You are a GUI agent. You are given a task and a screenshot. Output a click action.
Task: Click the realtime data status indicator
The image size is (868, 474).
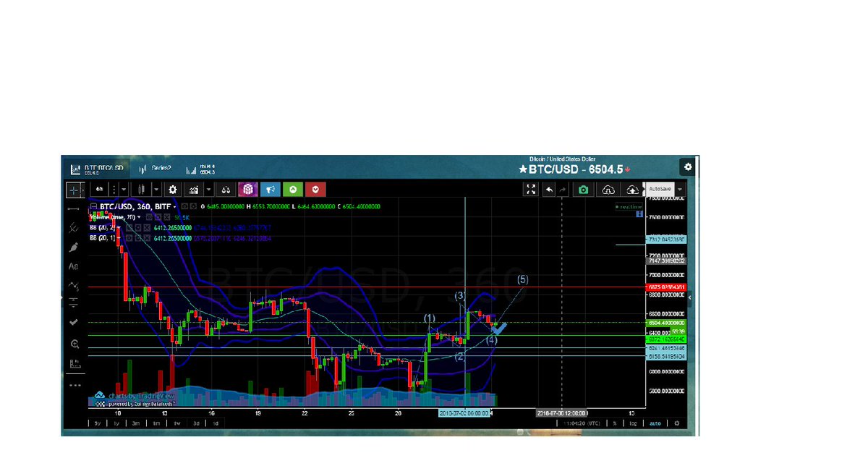629,207
